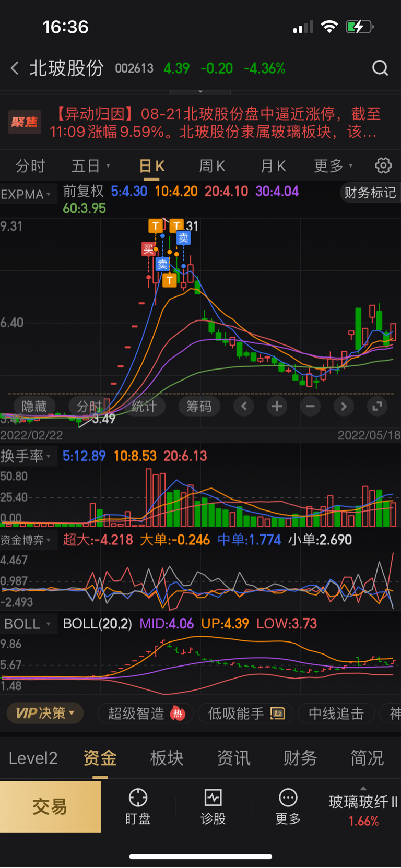Image resolution: width=401 pixels, height=868 pixels.
Task: Select 超级智造 strategy
Action: pos(146,714)
